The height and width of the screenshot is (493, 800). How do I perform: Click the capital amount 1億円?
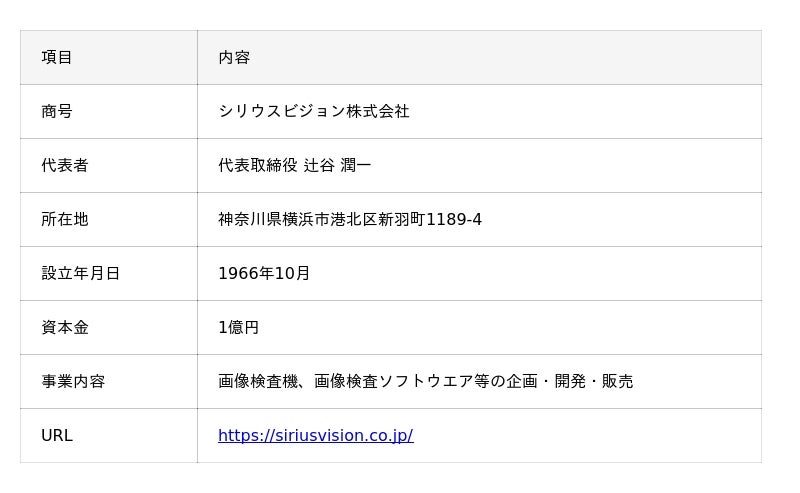point(238,328)
